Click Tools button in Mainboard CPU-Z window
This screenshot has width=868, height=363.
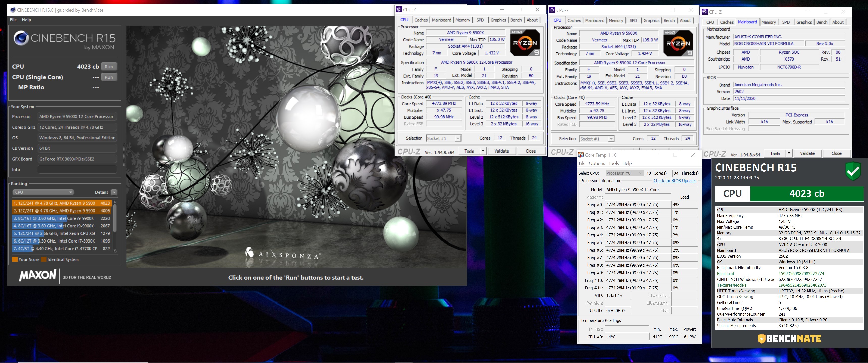tap(775, 154)
